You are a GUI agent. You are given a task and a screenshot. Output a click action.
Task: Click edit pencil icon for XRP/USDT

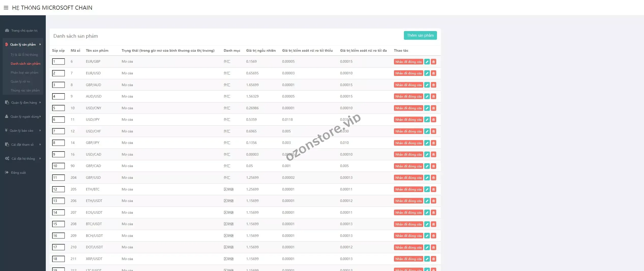(427, 259)
